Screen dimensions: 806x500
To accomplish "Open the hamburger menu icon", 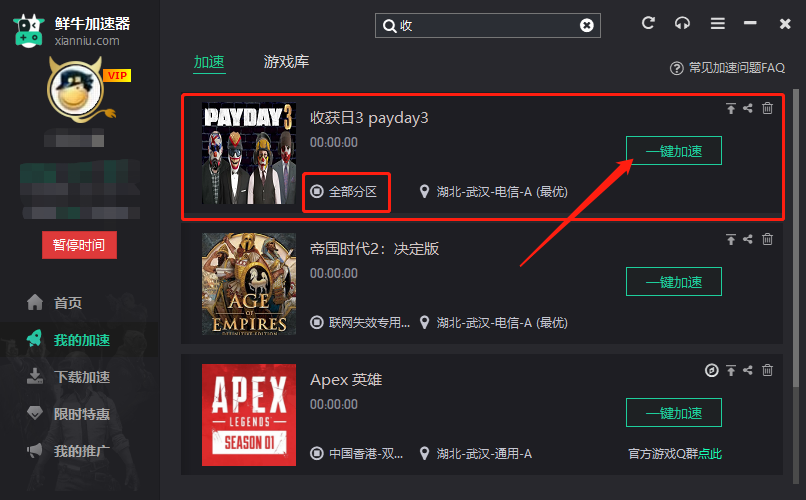I will [x=718, y=23].
